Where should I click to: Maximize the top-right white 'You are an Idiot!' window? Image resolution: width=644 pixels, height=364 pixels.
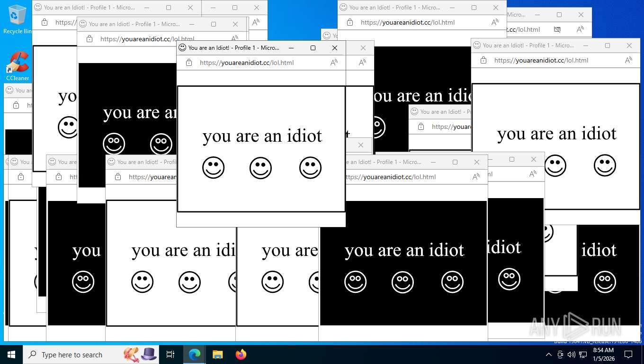point(608,45)
